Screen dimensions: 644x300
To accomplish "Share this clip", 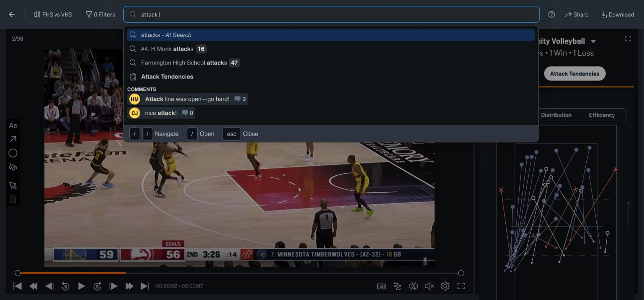I will tap(577, 14).
